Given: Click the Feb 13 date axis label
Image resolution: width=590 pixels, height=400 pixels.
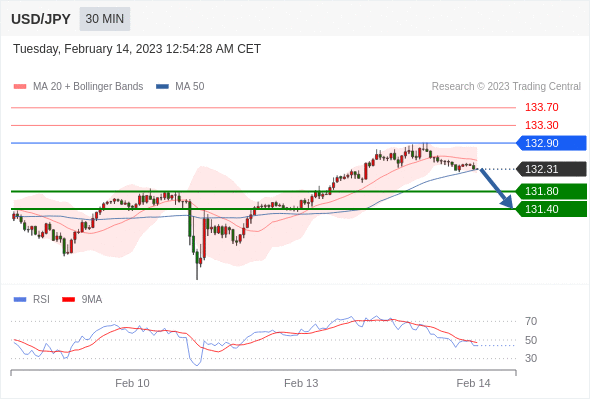Looking at the screenshot, I should coord(301,383).
